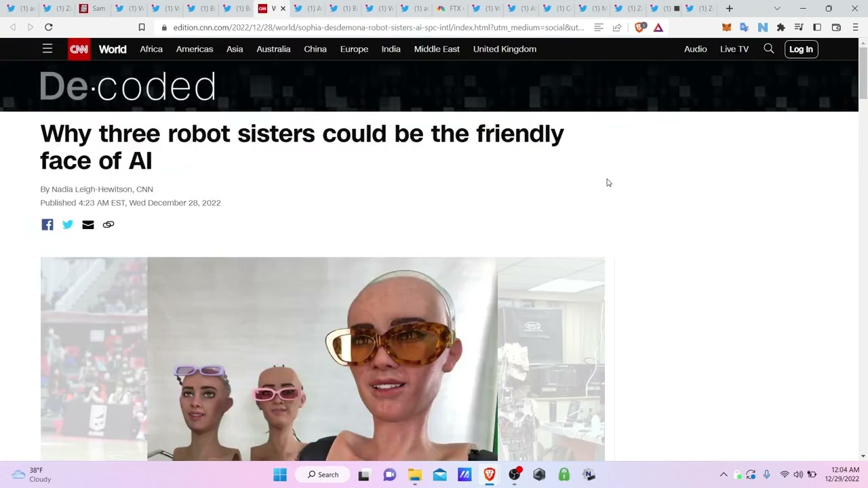
Task: Open the Audio link
Action: 695,49
